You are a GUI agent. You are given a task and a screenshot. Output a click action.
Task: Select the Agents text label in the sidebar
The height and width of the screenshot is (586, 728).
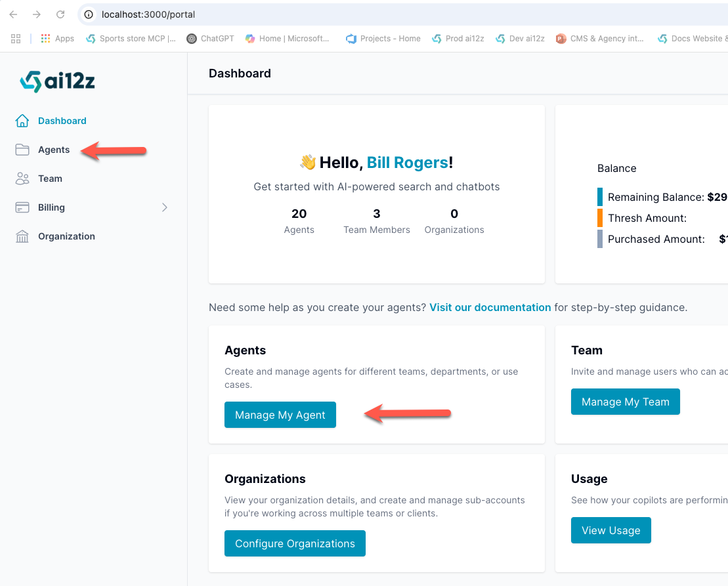click(x=54, y=150)
